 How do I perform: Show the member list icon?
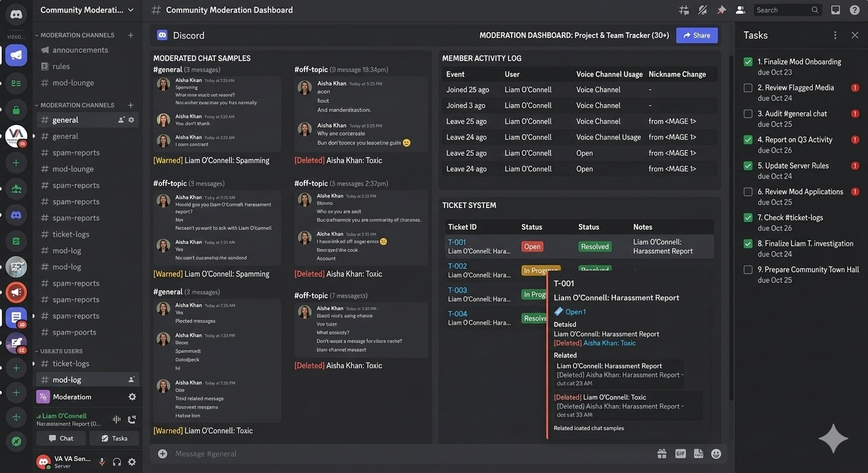click(740, 10)
